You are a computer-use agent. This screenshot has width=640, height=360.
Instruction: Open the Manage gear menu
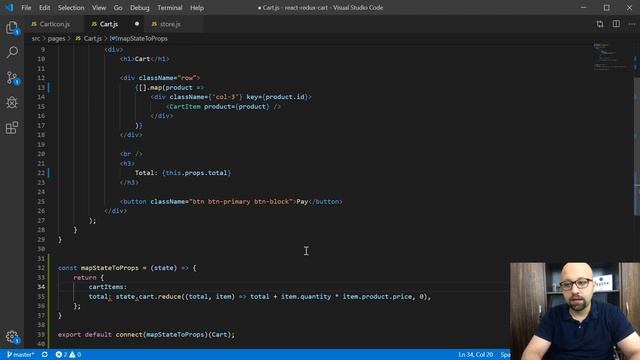(12, 337)
